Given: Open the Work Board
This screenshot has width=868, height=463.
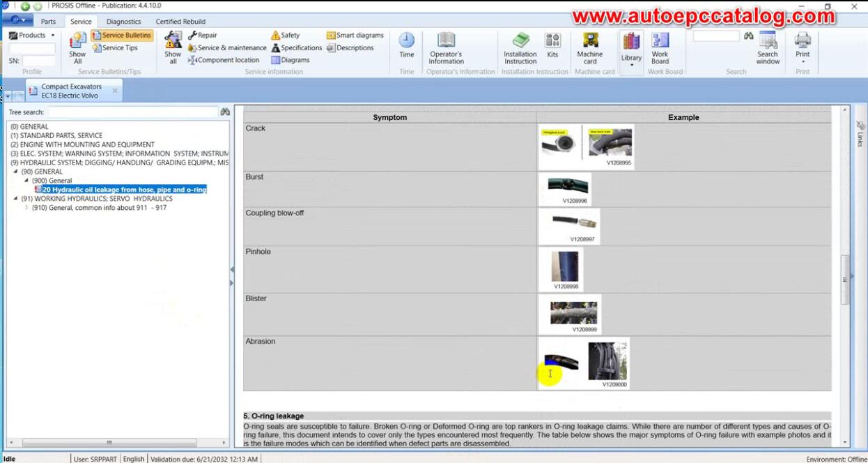Looking at the screenshot, I should pyautogui.click(x=660, y=48).
